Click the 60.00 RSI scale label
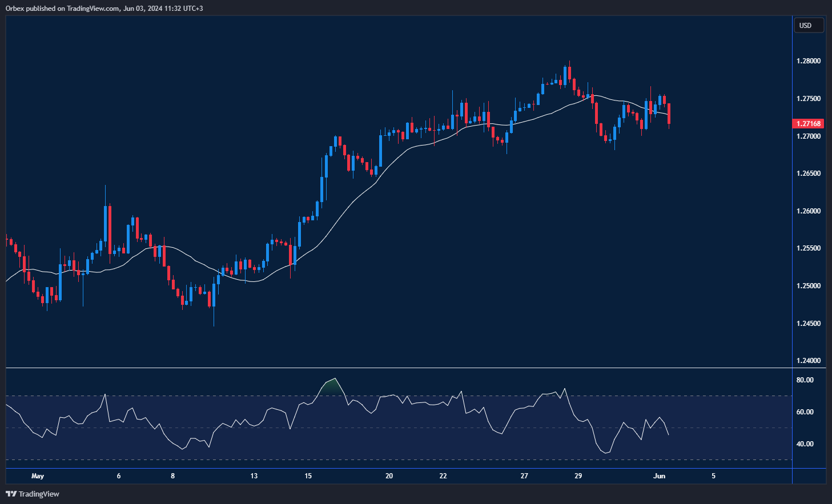 pos(805,412)
